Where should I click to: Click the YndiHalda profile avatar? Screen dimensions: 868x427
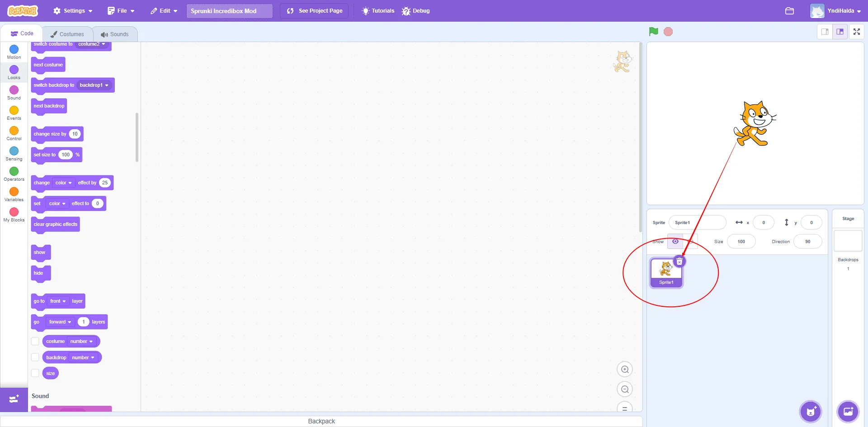(817, 11)
